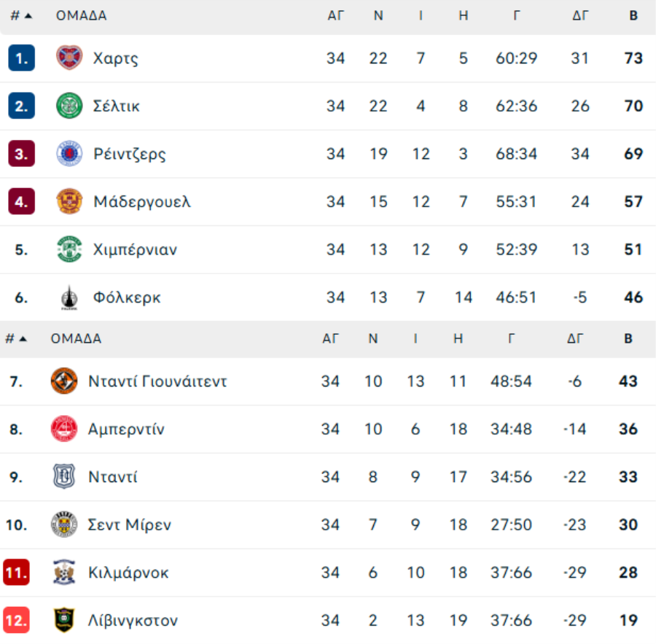Open the Κιλμάρνοκ team link
The image size is (656, 644).
tap(128, 573)
